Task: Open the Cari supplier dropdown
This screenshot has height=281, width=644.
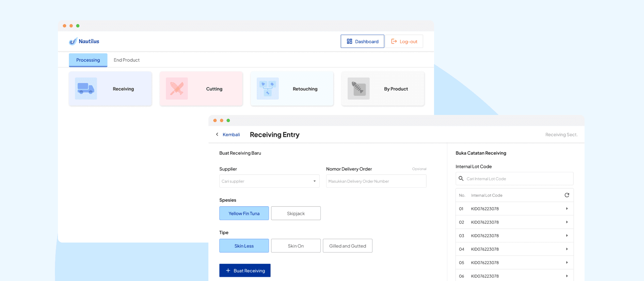Action: [x=269, y=181]
